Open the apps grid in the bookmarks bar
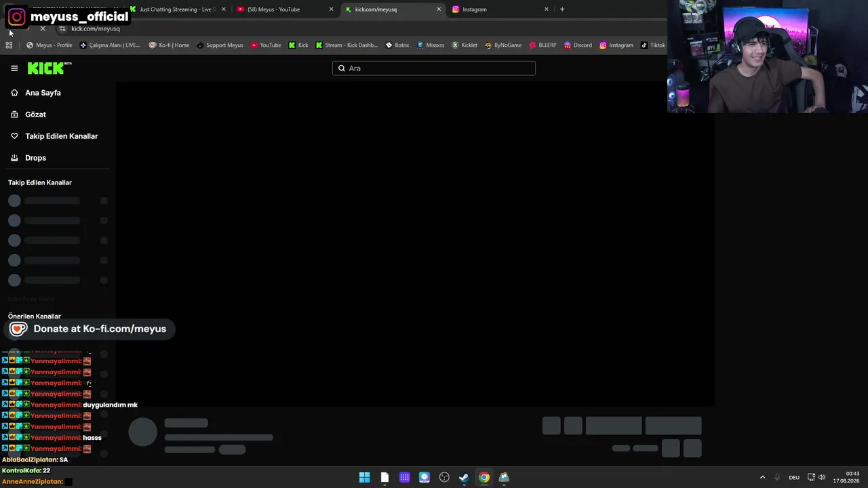868x488 pixels. pos(9,45)
